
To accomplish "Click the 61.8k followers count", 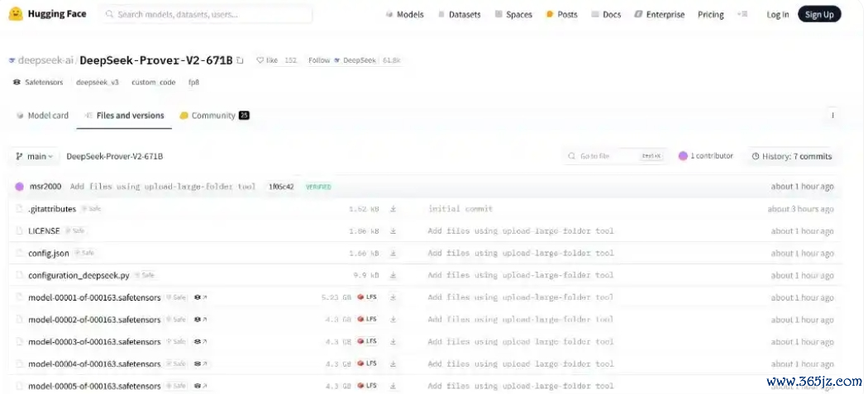I will [x=391, y=60].
